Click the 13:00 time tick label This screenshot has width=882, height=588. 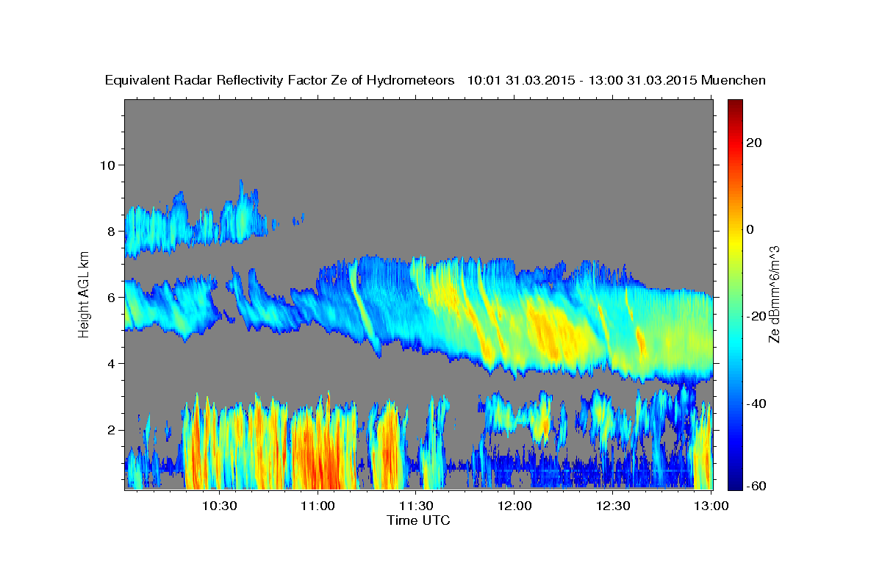pos(711,506)
